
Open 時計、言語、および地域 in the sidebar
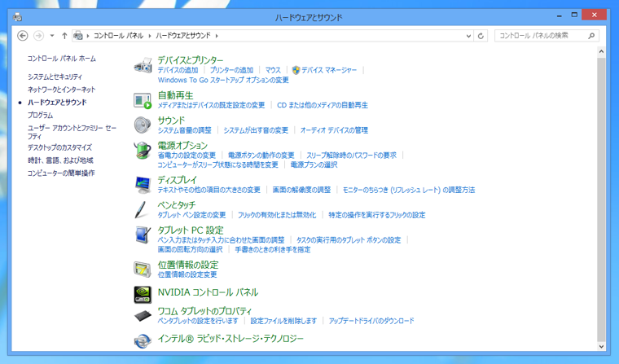click(x=60, y=160)
